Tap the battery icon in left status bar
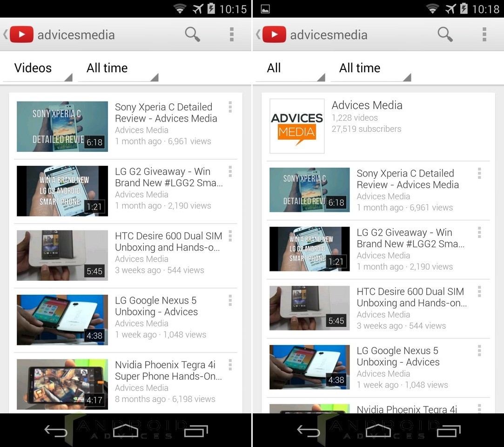The width and height of the screenshot is (504, 447). 211,8
